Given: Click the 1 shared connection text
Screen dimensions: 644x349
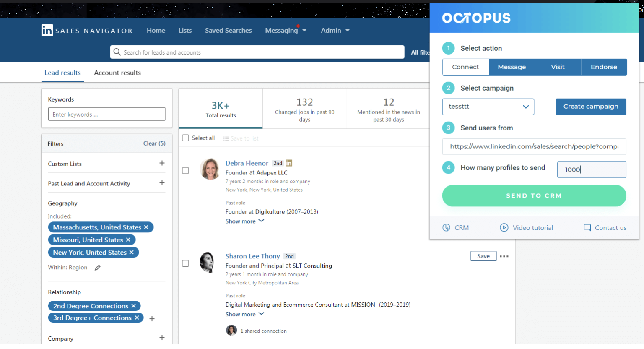Looking at the screenshot, I should point(264,331).
